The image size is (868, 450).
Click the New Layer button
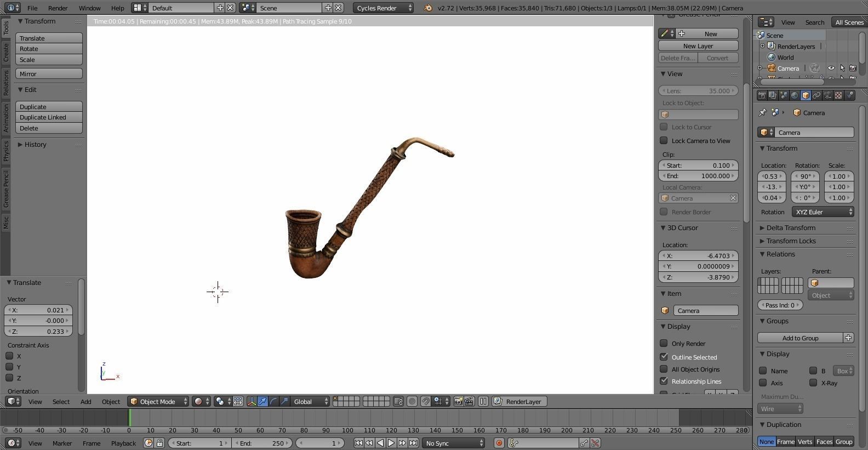tap(698, 46)
